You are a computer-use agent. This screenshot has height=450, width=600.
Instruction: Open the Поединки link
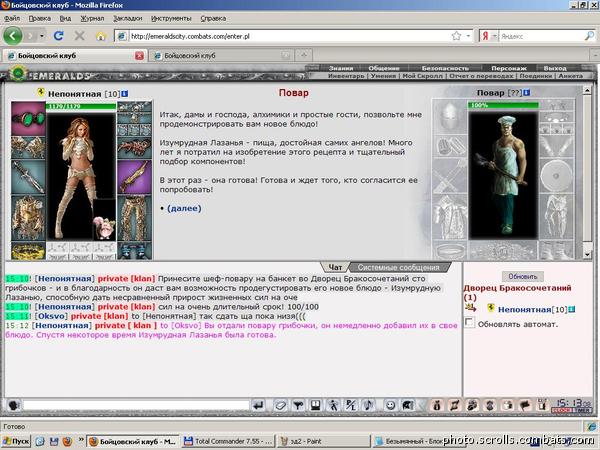[535, 76]
